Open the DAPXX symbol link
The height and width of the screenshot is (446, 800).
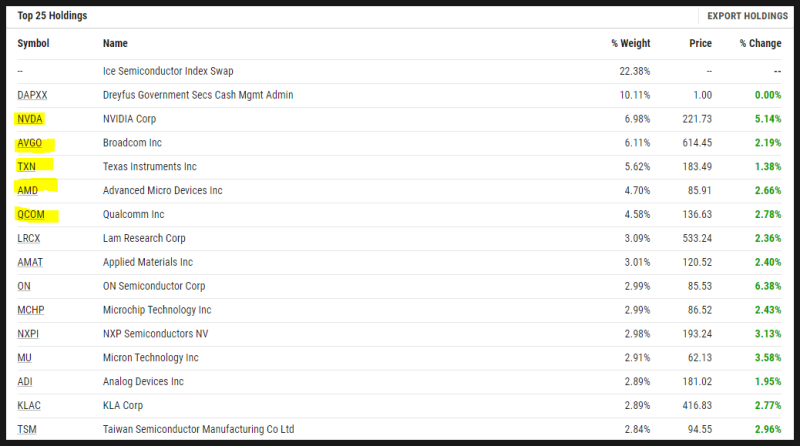pyautogui.click(x=32, y=95)
